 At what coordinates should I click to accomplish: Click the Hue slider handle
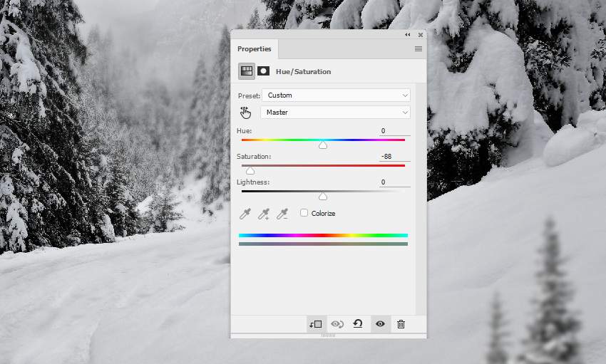tap(323, 145)
